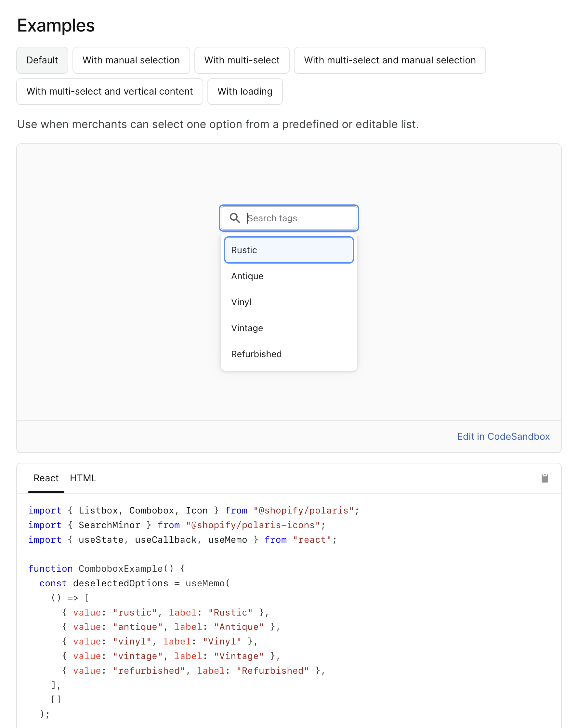Screen dimensions: 578x728
Task: Switch to the React tab
Action: point(46,478)
